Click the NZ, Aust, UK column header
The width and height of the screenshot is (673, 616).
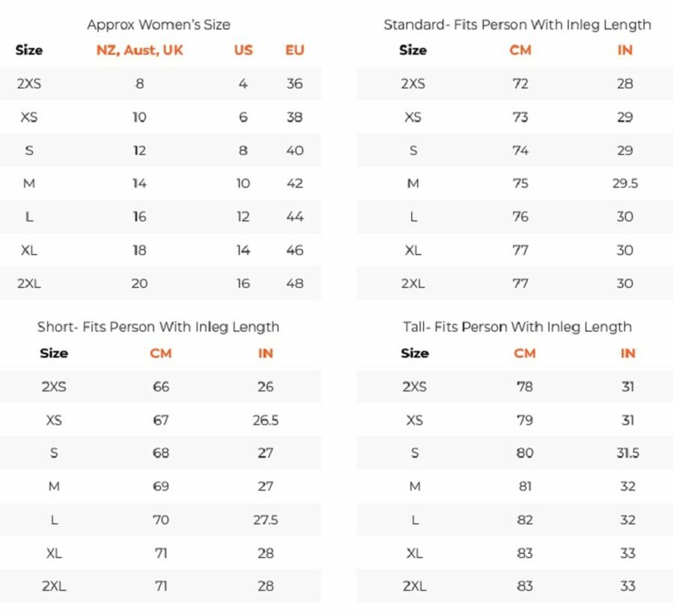[x=140, y=51]
